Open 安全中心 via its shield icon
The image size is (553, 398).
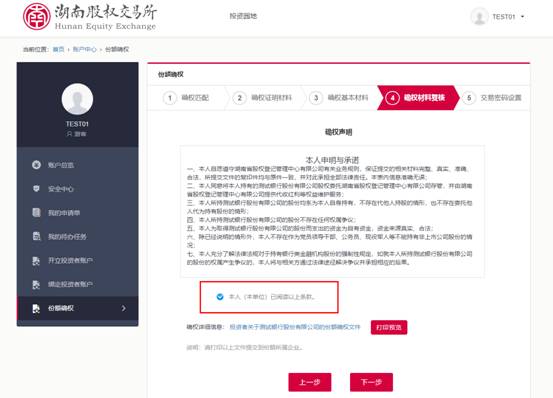(x=36, y=189)
